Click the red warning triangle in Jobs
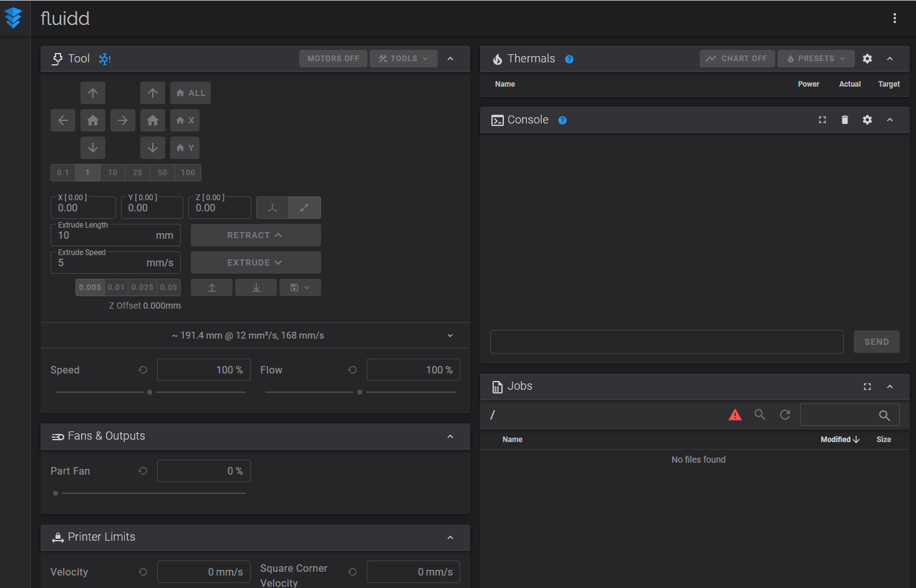Image resolution: width=916 pixels, height=588 pixels. point(735,414)
